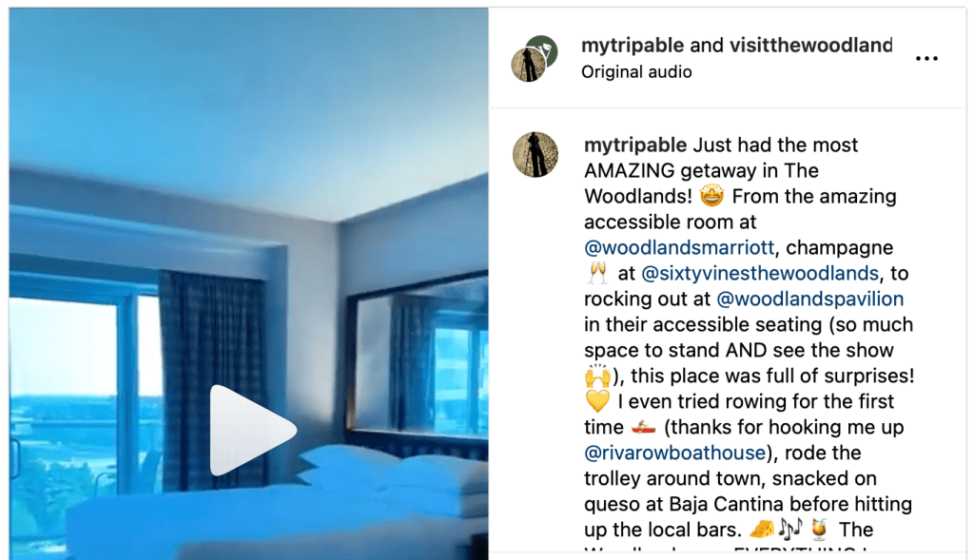974x560 pixels.
Task: Click the star-struck emoji after Woodlands!
Action: click(711, 196)
